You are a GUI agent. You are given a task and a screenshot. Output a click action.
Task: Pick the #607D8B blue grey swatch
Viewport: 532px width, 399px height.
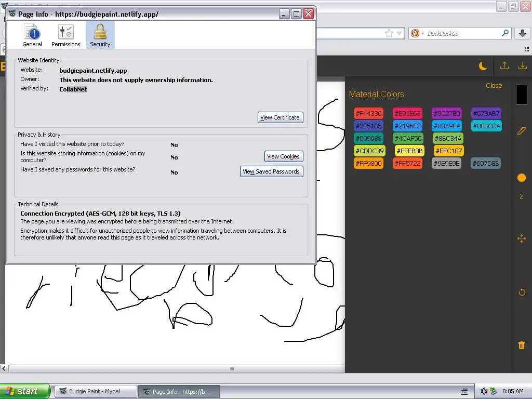point(486,163)
